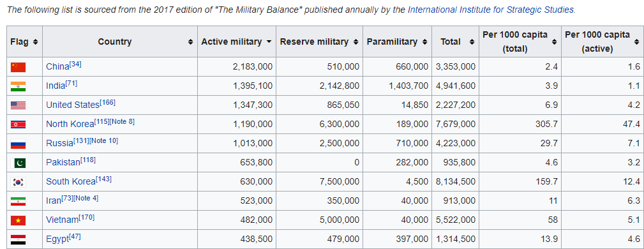This screenshot has width=644, height=249.
Task: Open citation [166] next to United States
Action: pos(108,103)
